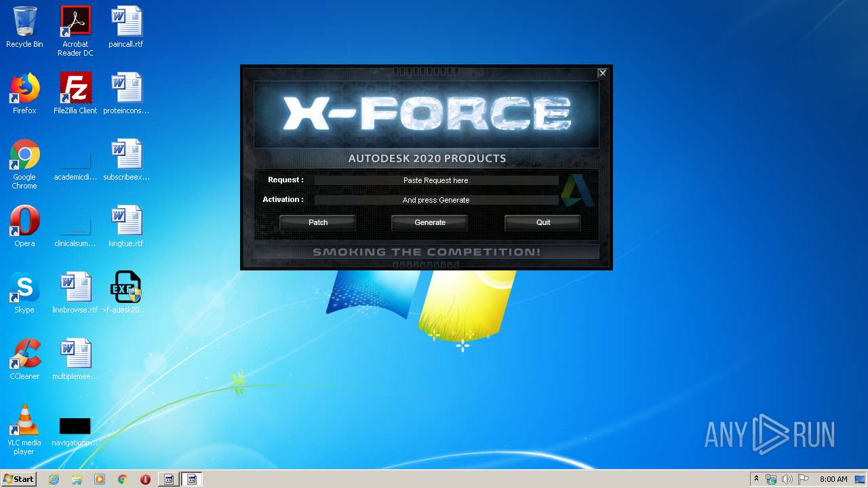
Task: Launch Internet Explorer from the taskbar
Action: pyautogui.click(x=54, y=479)
